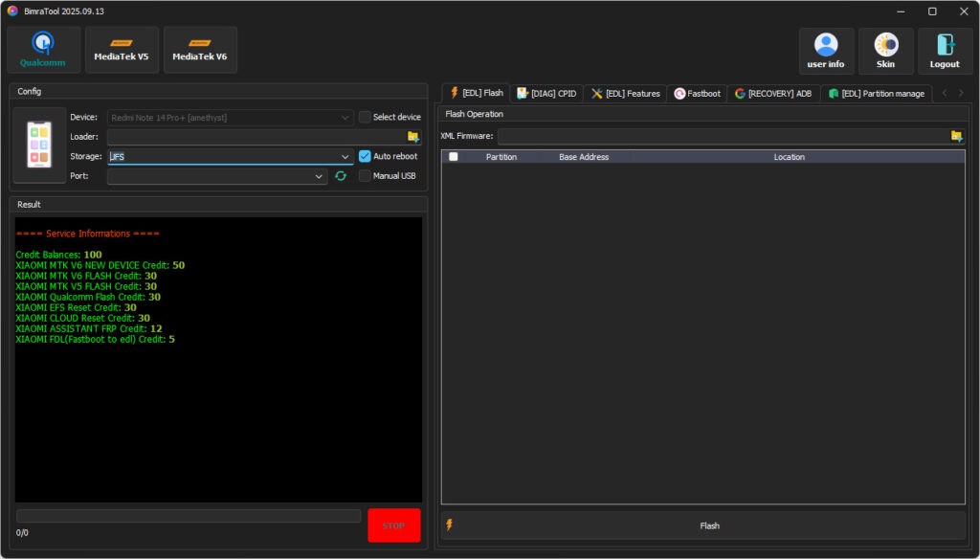Select the Qualcomm platform icon
This screenshot has width=980, height=559.
tap(43, 49)
